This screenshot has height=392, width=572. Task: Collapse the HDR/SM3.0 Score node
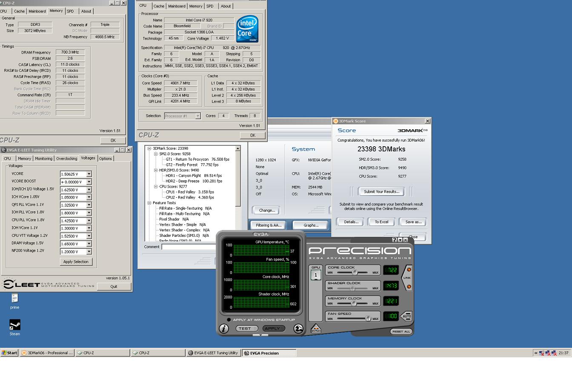pos(156,170)
